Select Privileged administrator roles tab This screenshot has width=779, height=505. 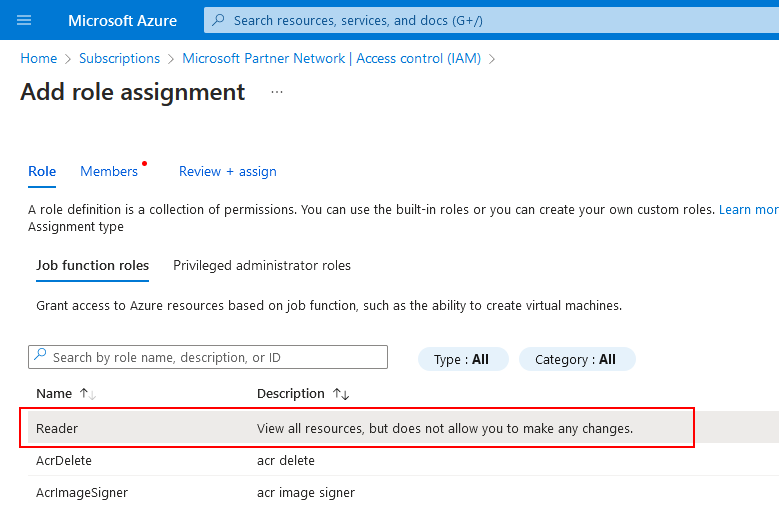[x=262, y=266]
